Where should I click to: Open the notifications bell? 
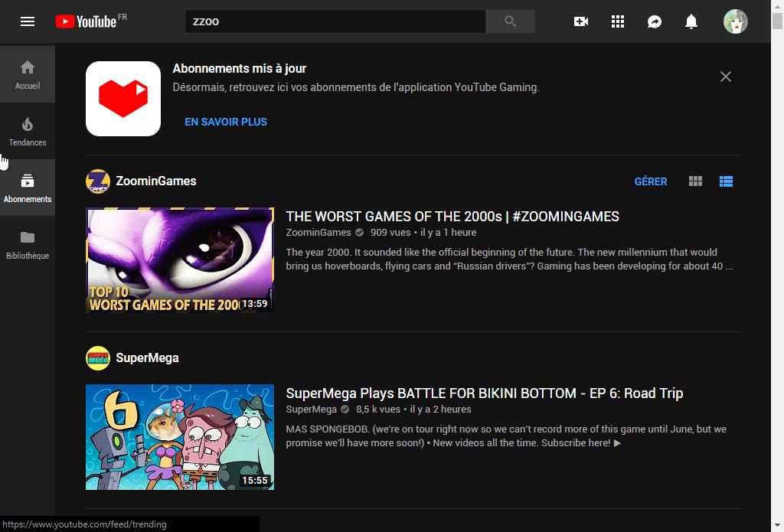[691, 21]
